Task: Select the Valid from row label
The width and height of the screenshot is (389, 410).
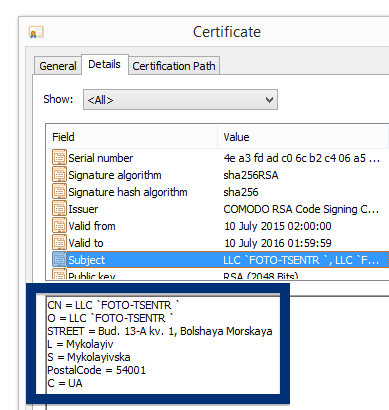Action: 92,226
